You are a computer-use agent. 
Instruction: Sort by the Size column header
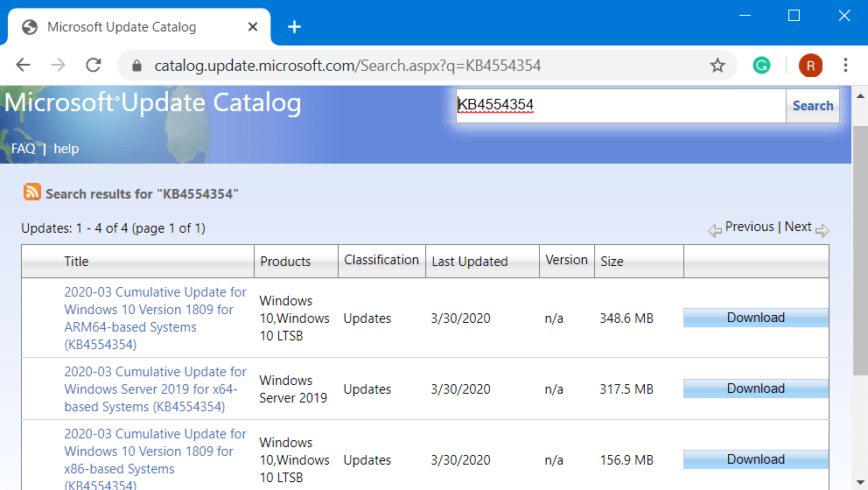612,262
